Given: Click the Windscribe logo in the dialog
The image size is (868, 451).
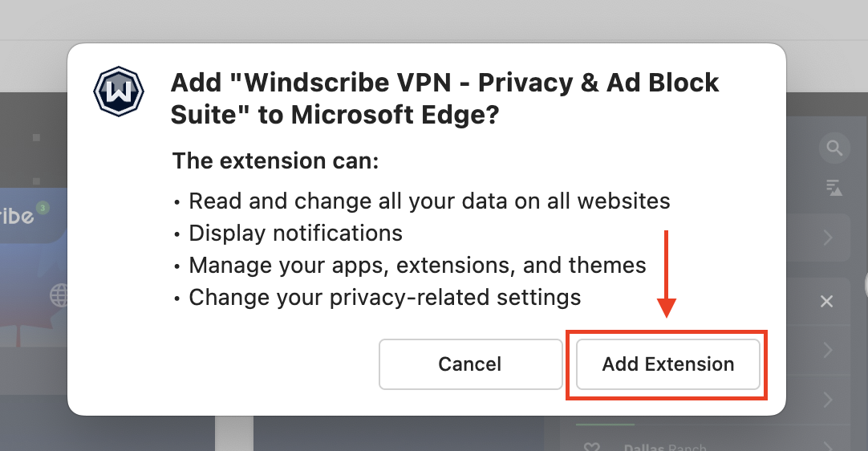Looking at the screenshot, I should click(x=118, y=93).
